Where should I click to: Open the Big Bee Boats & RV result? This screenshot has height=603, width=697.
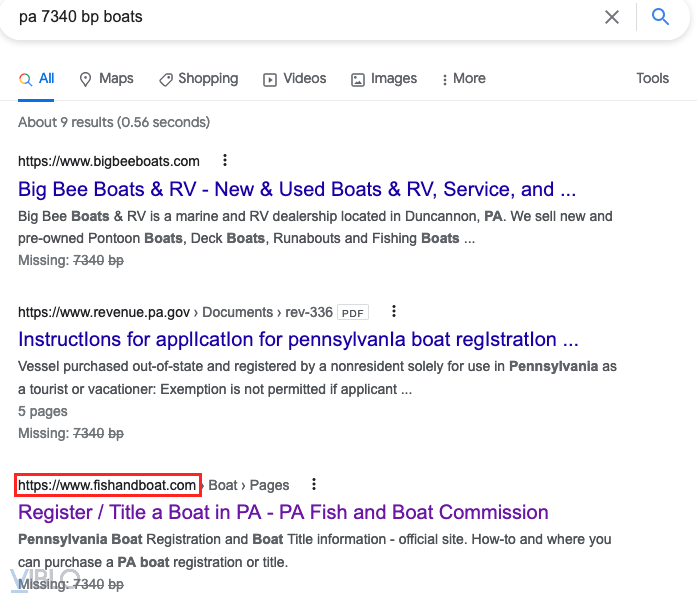click(x=297, y=189)
